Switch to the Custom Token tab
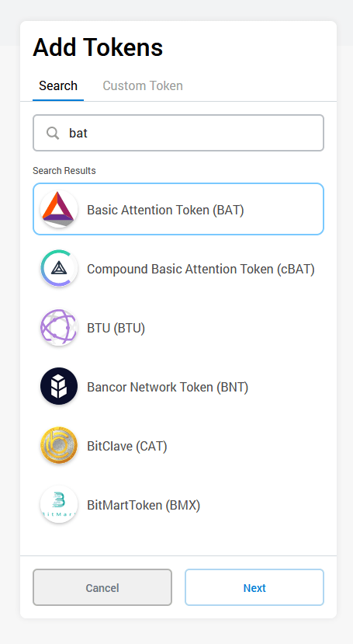The height and width of the screenshot is (644, 353). point(143,85)
